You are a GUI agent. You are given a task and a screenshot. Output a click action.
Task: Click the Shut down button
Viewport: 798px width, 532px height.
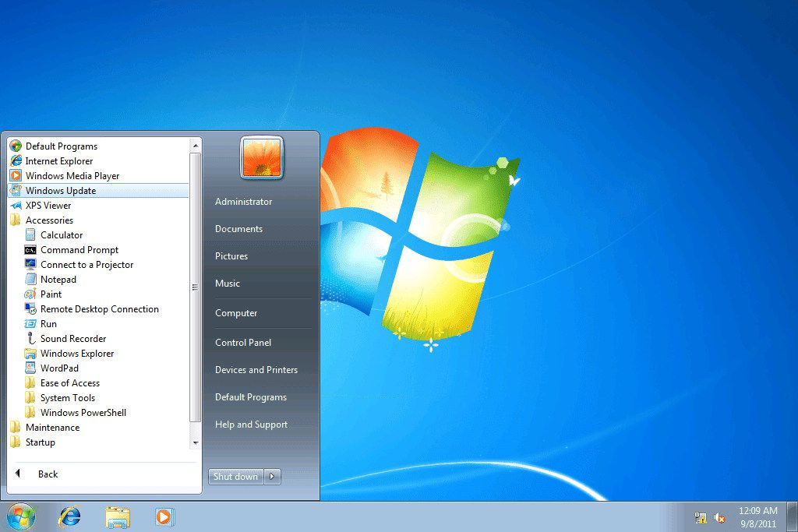[235, 476]
